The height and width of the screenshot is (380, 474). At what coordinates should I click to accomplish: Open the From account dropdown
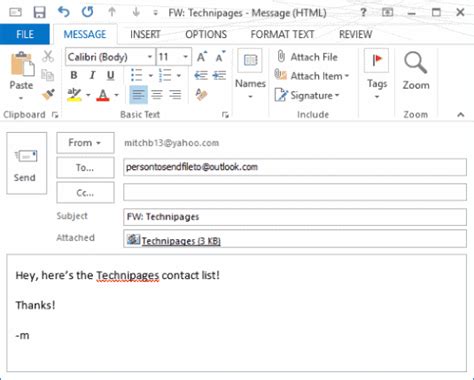(85, 143)
